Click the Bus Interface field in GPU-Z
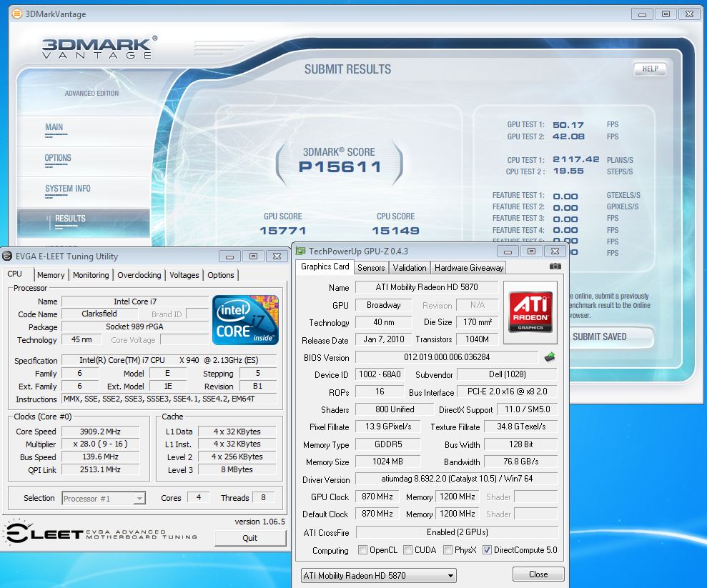Image resolution: width=707 pixels, height=588 pixels. (508, 392)
